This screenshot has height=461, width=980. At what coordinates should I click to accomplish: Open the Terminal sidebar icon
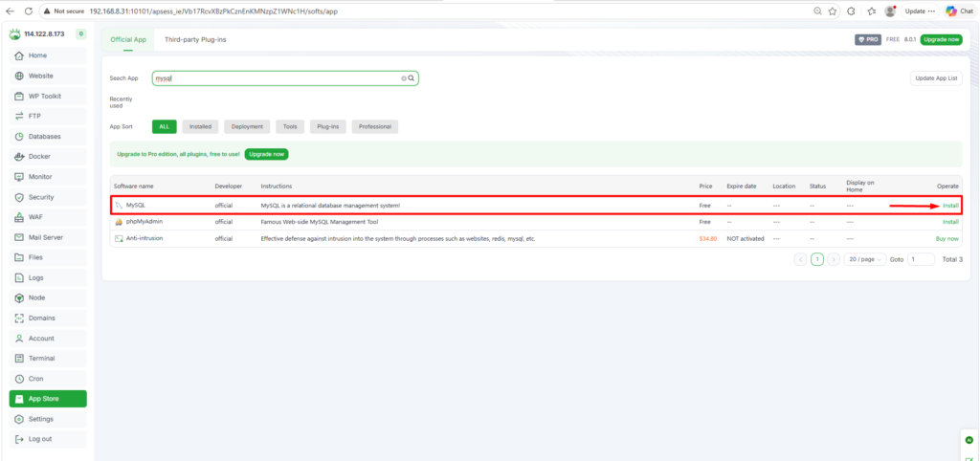tap(19, 358)
